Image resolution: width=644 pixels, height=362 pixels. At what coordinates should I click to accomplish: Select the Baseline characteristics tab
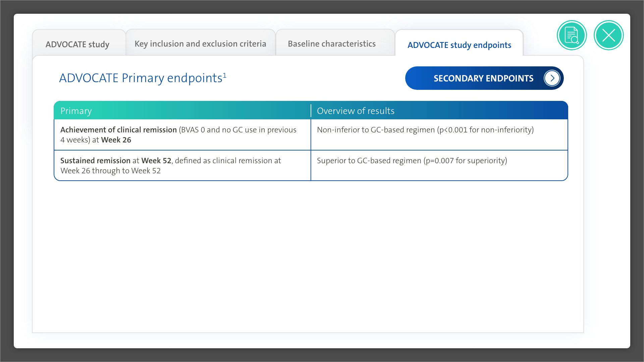coord(331,44)
